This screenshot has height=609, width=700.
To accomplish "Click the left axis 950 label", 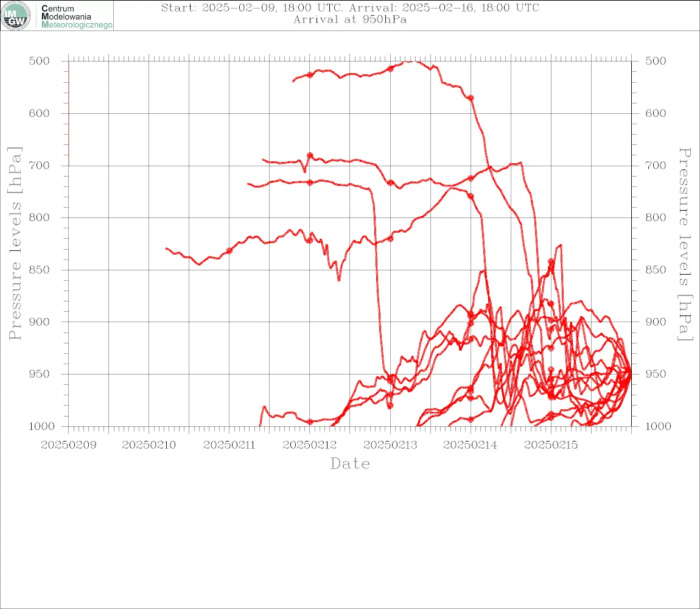I will (40, 374).
